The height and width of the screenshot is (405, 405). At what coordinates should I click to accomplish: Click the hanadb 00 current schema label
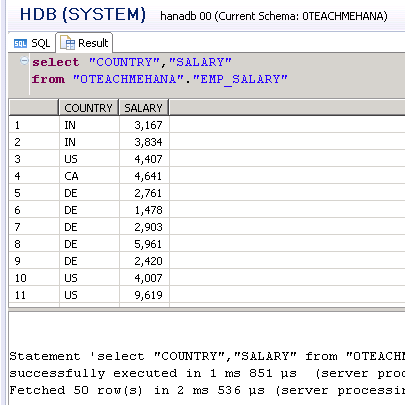(274, 16)
